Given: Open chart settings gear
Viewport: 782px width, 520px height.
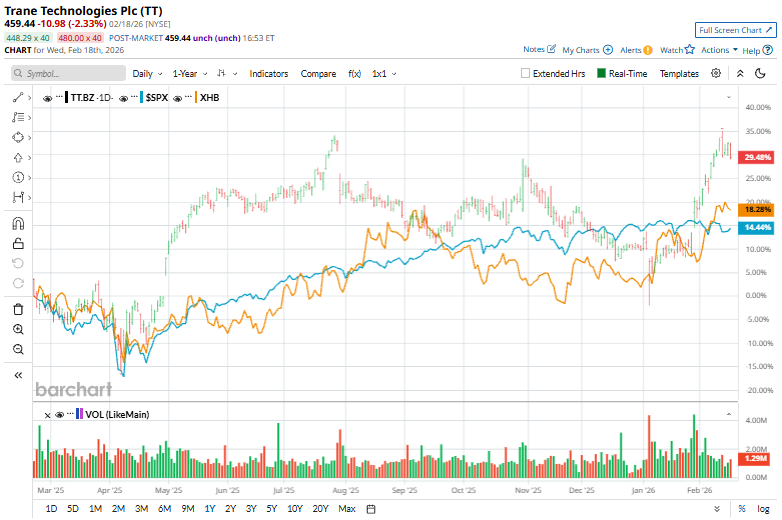Looking at the screenshot, I should (716, 73).
